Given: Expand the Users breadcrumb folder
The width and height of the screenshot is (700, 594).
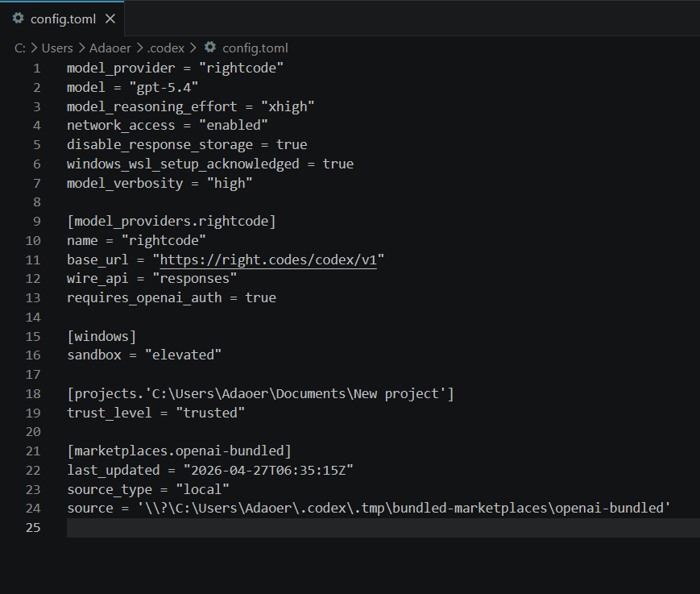Looking at the screenshot, I should [57, 48].
